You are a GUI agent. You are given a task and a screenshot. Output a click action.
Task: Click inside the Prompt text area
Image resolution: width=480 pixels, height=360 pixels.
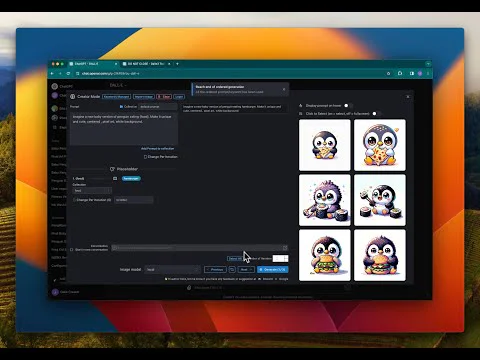tap(124, 129)
